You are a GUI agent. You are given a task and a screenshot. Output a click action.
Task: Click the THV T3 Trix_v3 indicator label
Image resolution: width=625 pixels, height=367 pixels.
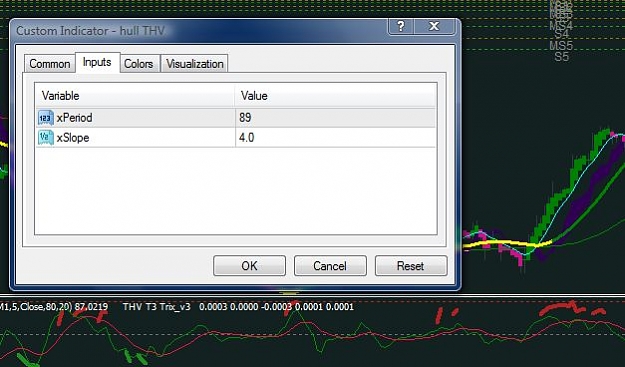pyautogui.click(x=157, y=307)
